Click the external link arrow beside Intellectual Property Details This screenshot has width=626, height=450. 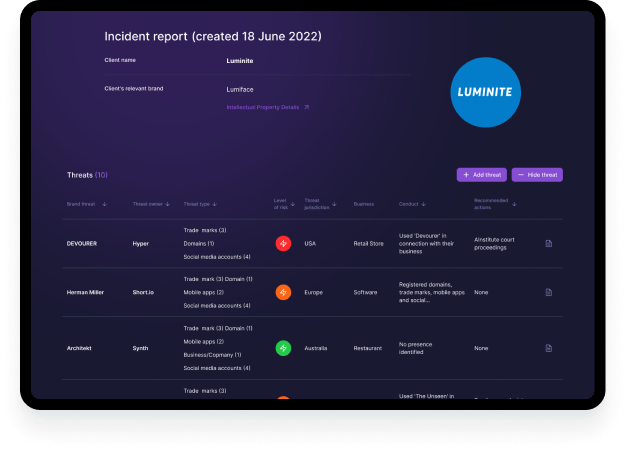pos(306,107)
